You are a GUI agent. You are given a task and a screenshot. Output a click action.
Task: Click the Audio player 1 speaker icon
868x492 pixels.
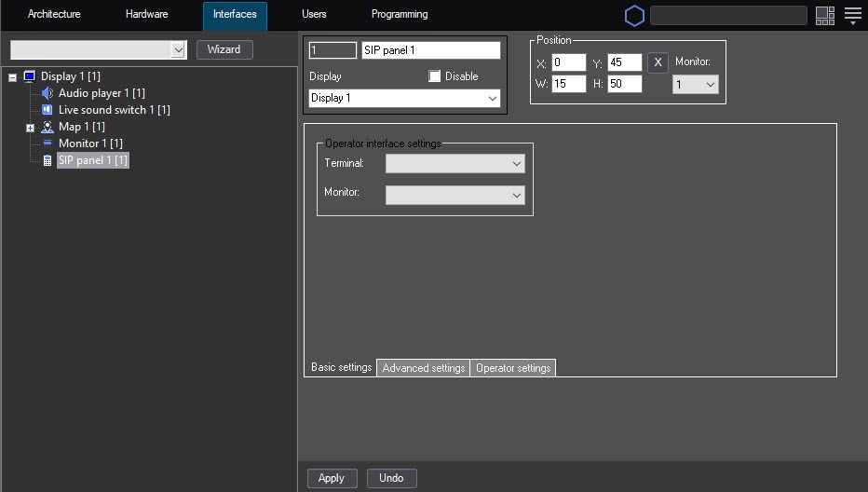click(x=47, y=93)
